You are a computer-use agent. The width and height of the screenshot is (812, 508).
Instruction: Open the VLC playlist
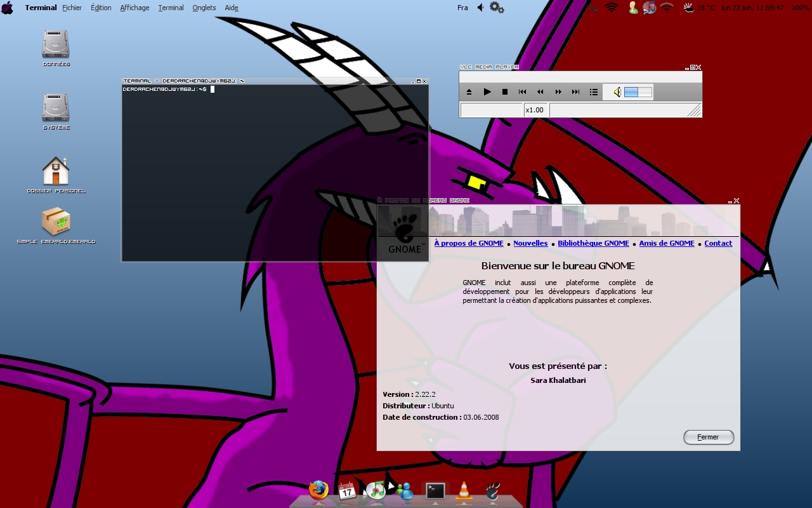click(594, 92)
